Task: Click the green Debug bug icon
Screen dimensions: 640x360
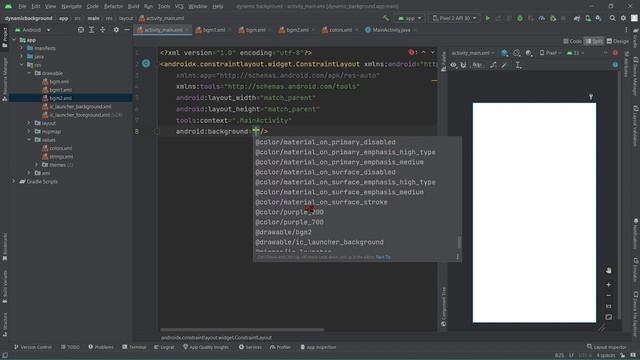Action: 520,18
